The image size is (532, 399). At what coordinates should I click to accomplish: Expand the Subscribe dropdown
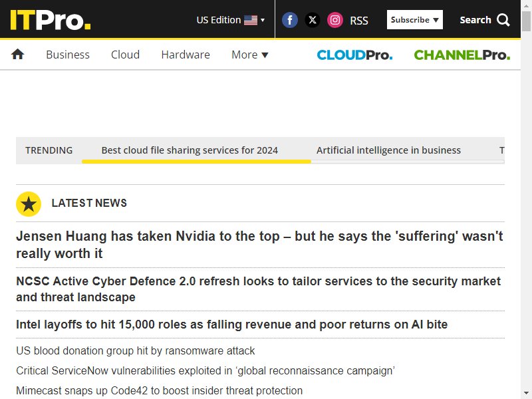(x=414, y=20)
